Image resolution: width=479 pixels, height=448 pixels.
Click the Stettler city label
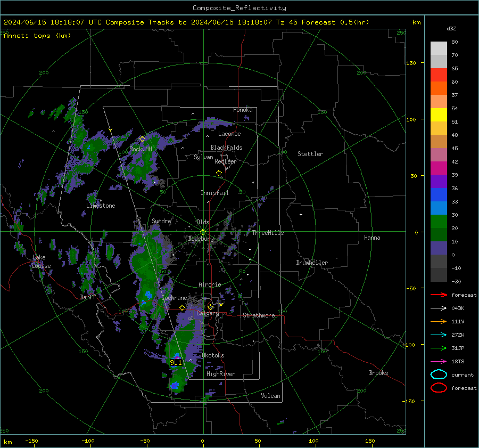point(310,154)
